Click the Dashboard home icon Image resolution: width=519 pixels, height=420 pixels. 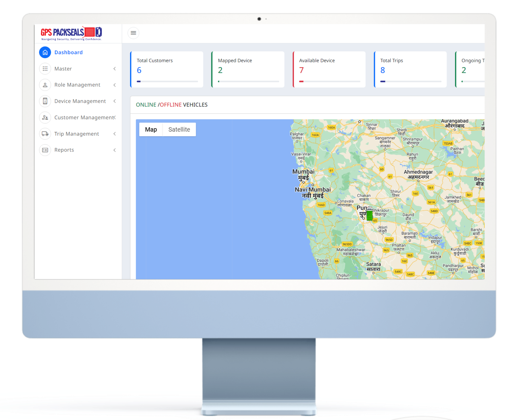coord(45,52)
